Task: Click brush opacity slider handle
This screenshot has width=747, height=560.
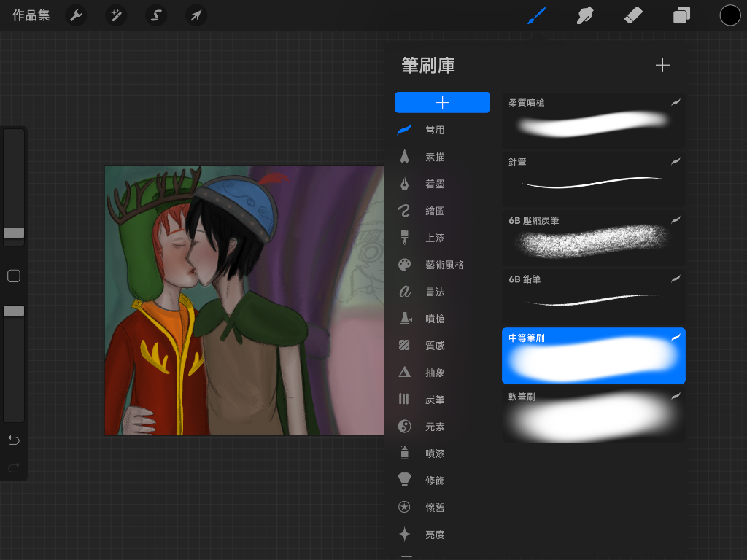Action: [14, 311]
